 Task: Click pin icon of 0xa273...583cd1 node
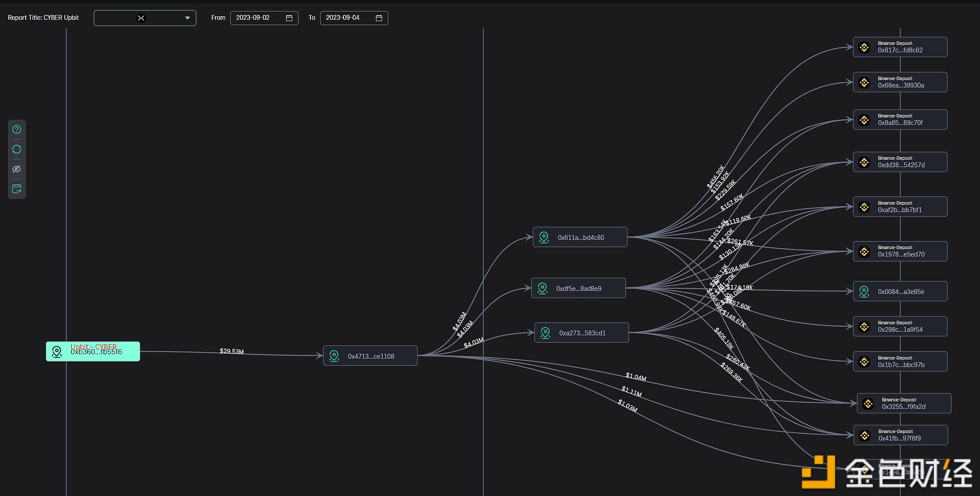(545, 333)
